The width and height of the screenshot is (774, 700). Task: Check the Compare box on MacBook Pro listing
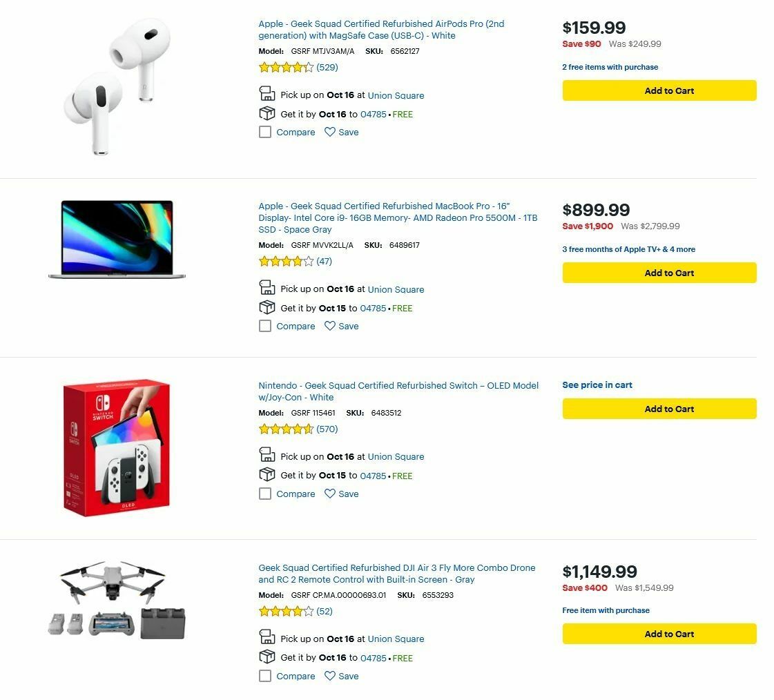(265, 325)
